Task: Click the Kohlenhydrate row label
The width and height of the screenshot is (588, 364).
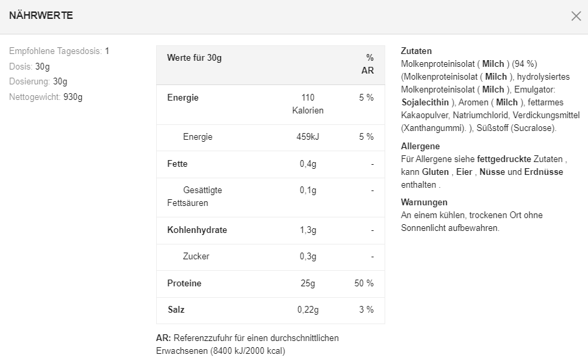Action: click(x=197, y=230)
